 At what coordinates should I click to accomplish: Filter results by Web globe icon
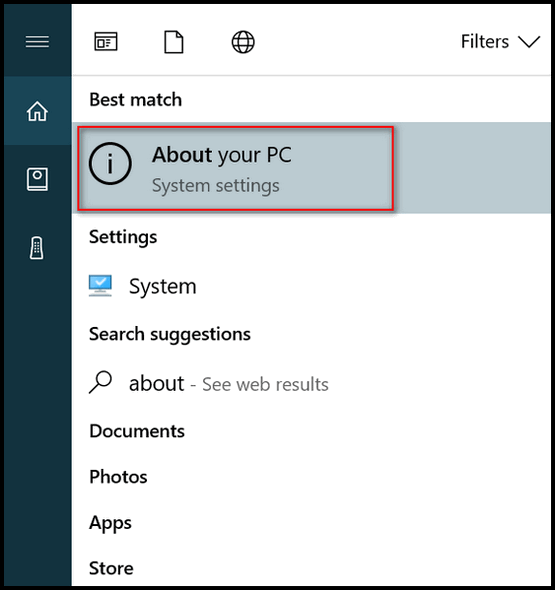[243, 42]
